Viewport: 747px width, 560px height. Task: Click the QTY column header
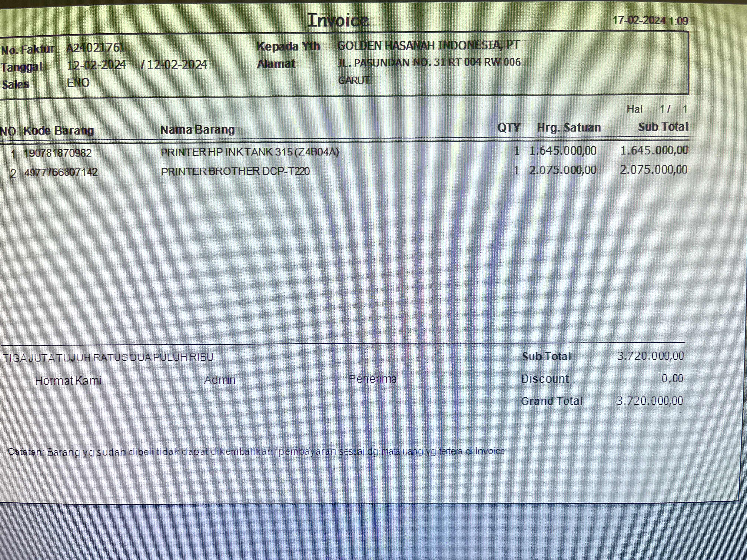(509, 128)
